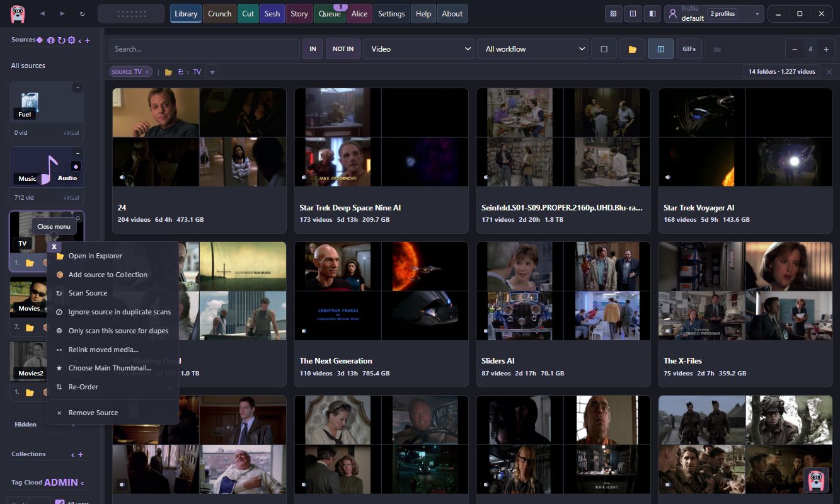
Task: Add a new collection with the plus icon
Action: [x=81, y=454]
